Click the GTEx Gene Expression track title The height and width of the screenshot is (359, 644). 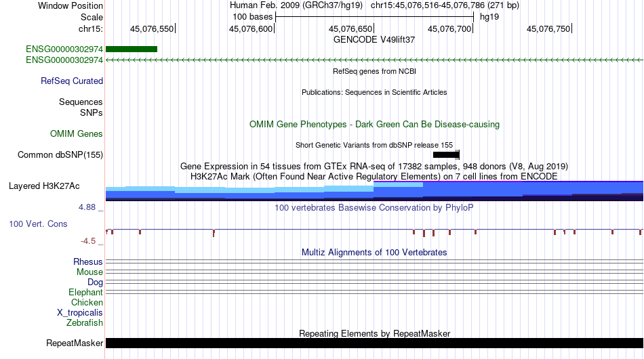pyautogui.click(x=374, y=166)
